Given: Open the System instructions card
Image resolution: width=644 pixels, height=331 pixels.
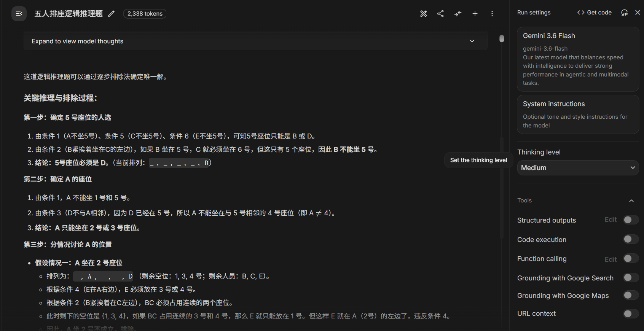Looking at the screenshot, I should [578, 115].
